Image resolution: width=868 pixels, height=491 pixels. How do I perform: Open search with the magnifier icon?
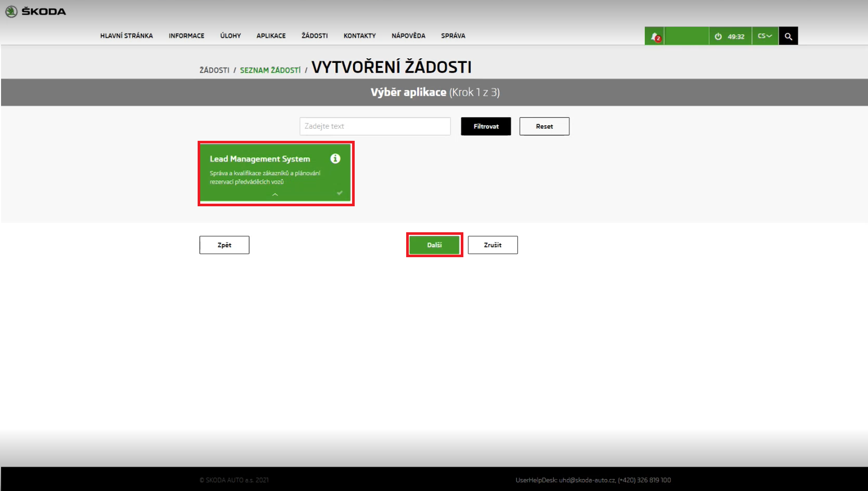788,36
